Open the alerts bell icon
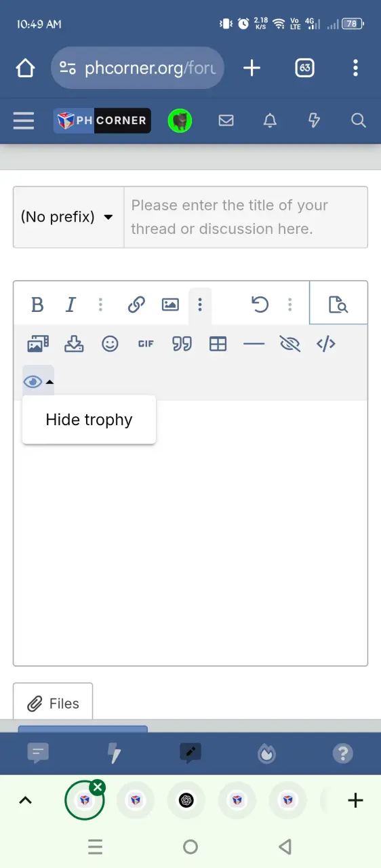This screenshot has width=381, height=868. pyautogui.click(x=270, y=121)
